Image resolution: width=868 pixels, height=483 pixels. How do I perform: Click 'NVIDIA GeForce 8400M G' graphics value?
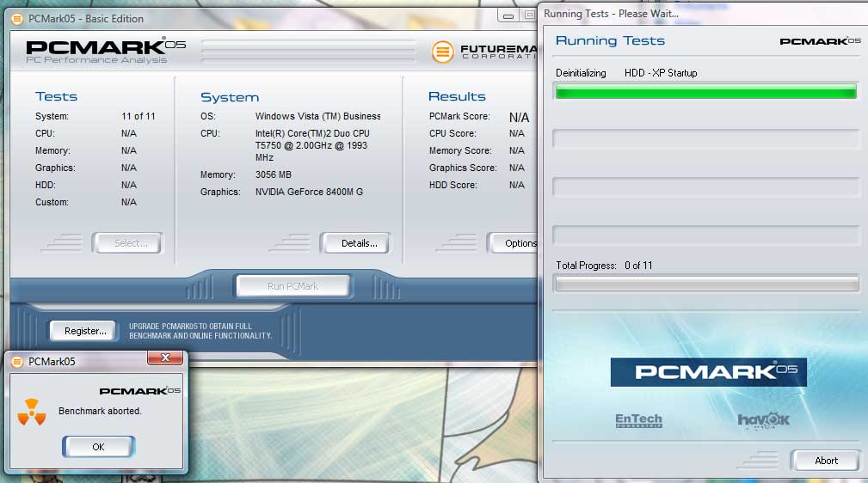pos(309,192)
